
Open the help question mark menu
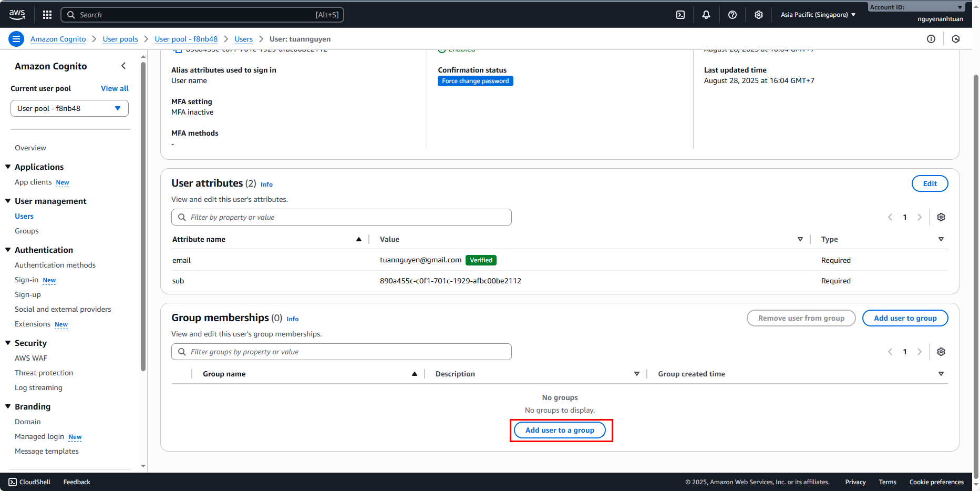pos(733,15)
